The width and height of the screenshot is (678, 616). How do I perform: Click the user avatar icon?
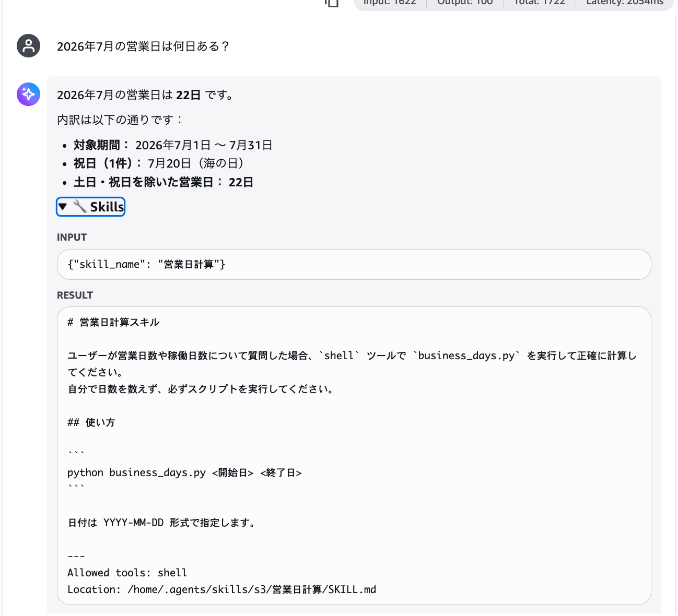point(28,45)
